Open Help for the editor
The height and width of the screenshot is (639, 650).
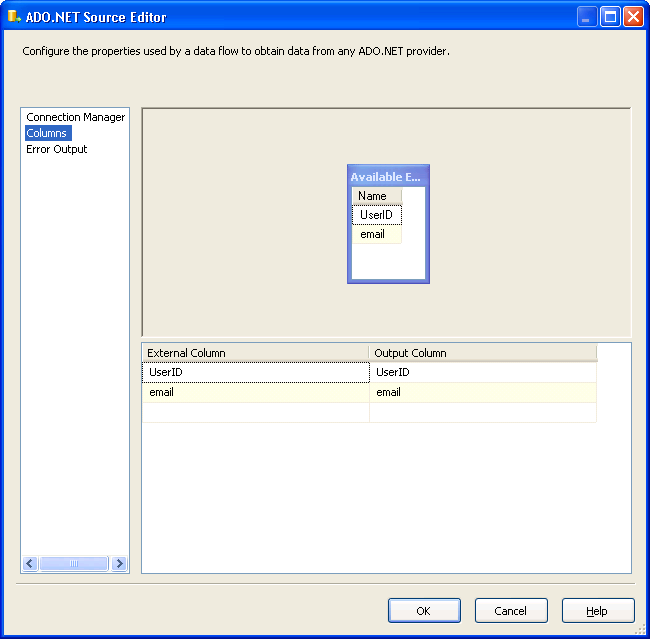coord(598,610)
